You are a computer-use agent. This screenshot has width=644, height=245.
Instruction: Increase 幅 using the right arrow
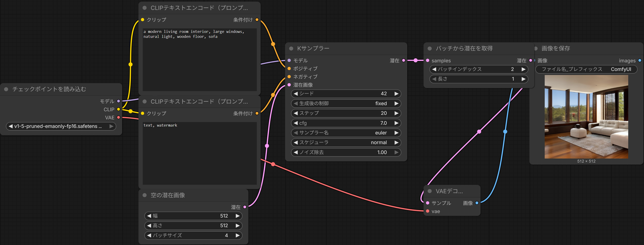click(x=237, y=216)
